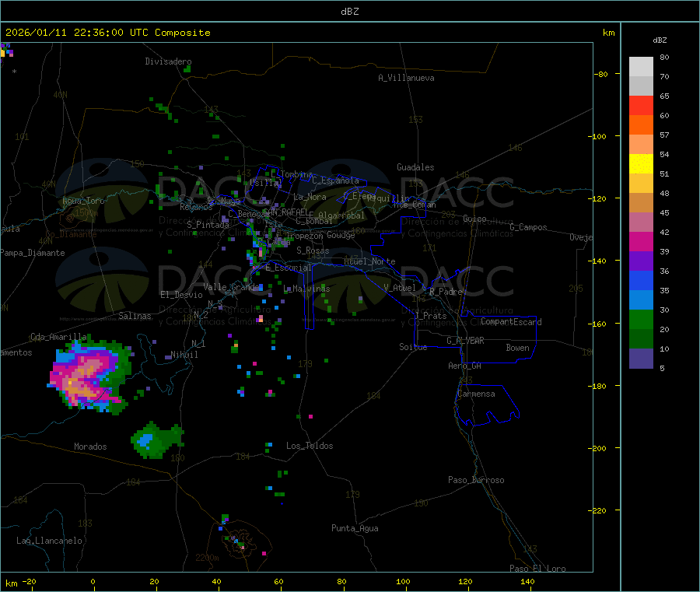
Task: Click the G_ALVEAR map label
Action: [x=466, y=341]
